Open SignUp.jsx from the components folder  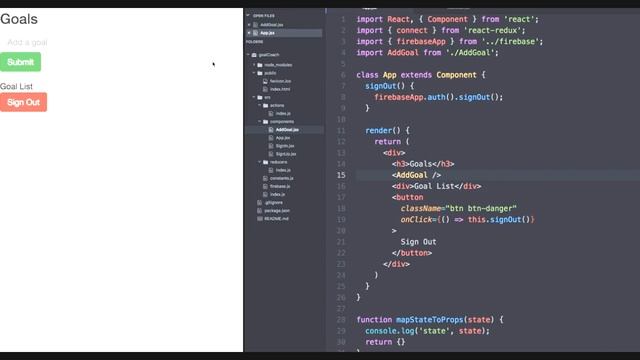(x=286, y=154)
